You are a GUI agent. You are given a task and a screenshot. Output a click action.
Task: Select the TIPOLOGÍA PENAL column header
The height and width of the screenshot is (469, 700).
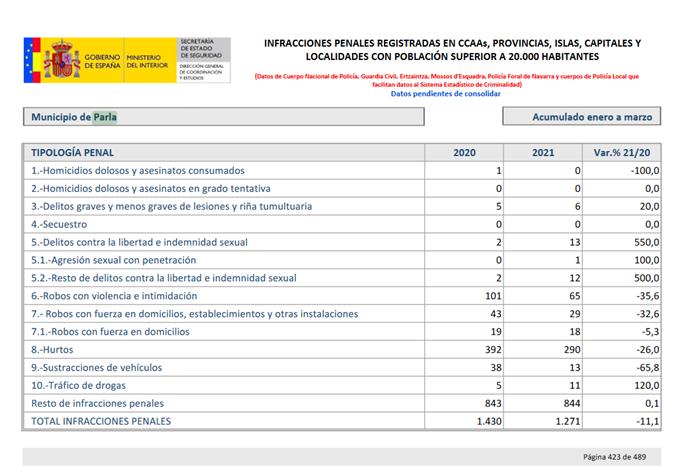pos(73,153)
